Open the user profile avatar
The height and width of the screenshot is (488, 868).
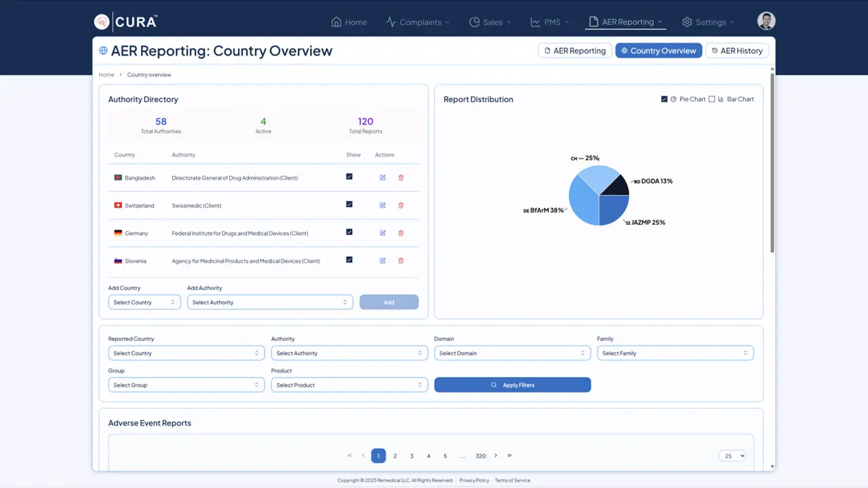[766, 21]
